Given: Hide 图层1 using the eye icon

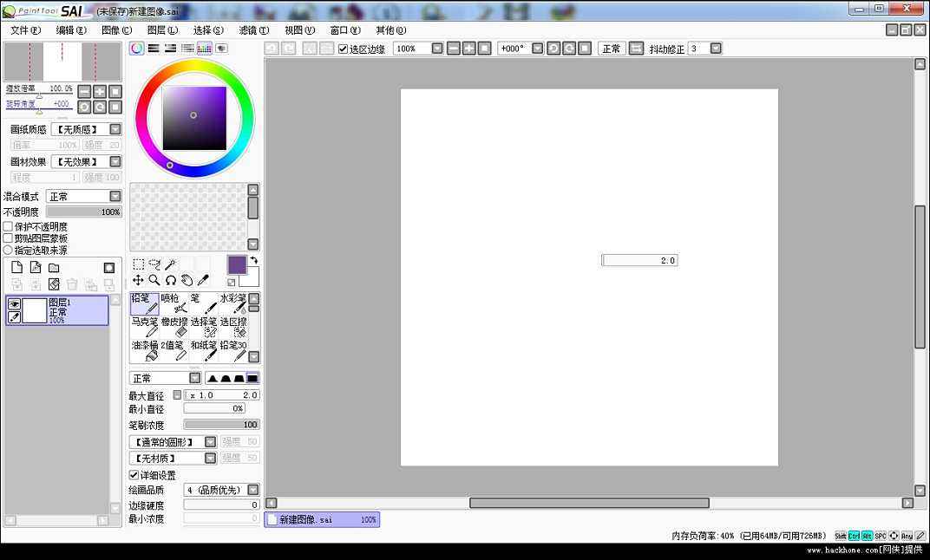Looking at the screenshot, I should click(14, 304).
